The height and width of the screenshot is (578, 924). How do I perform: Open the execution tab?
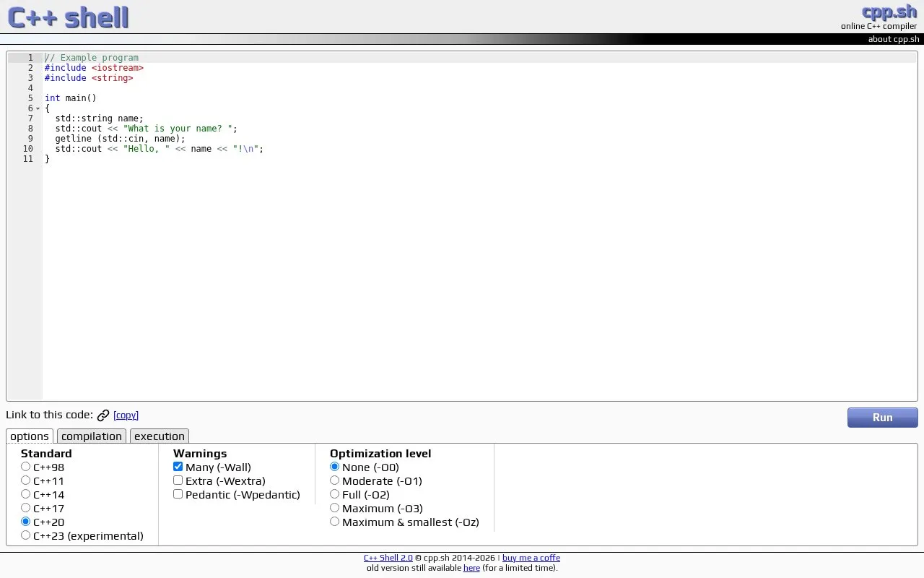[160, 436]
